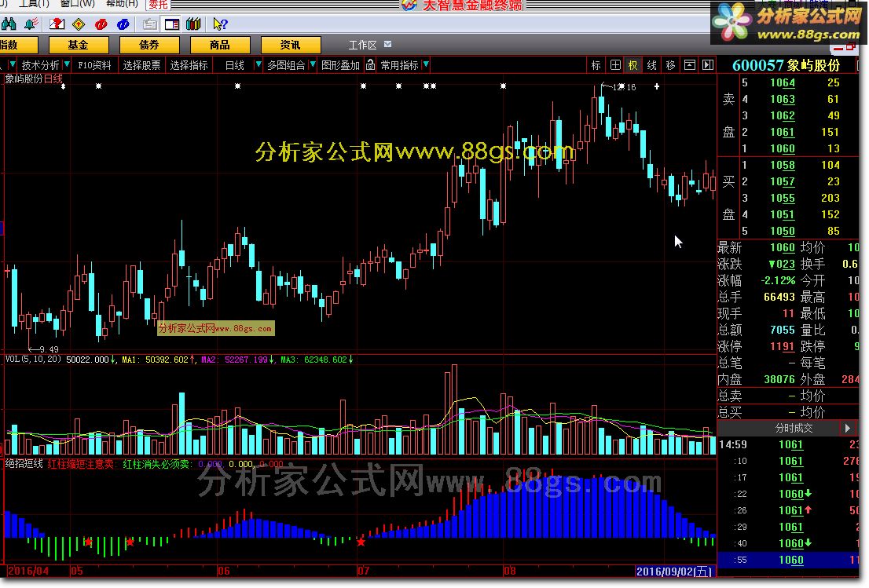Screen dimensions: 869x588
Task: Click the 涨停 1191 value
Action: click(x=783, y=346)
